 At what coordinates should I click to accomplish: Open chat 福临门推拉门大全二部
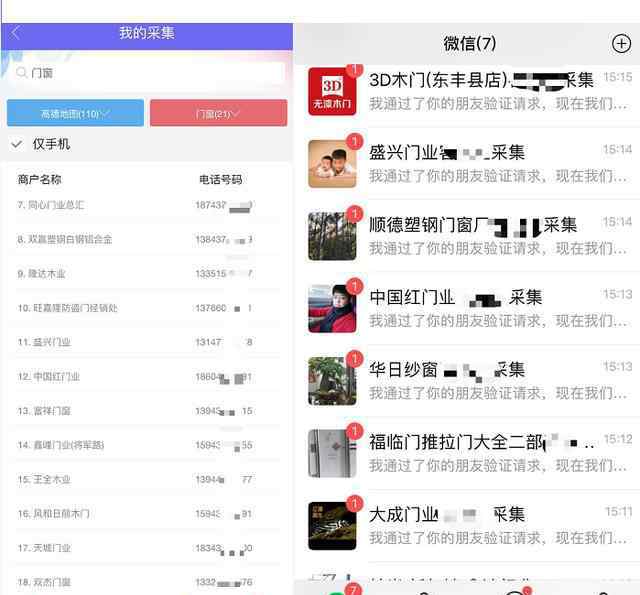[467, 453]
